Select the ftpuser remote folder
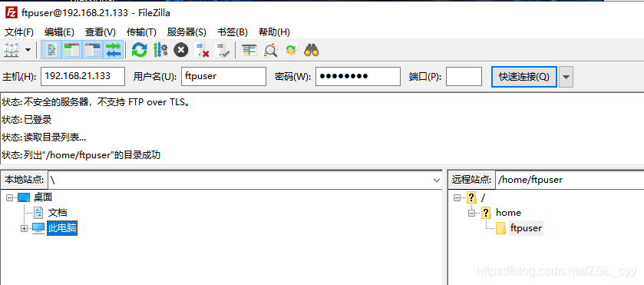 526,228
